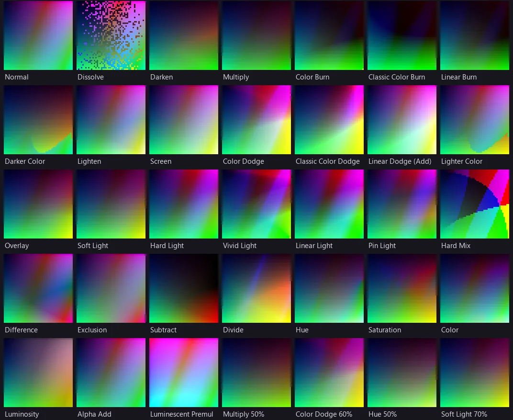Click the 'Luminescent Premul' caption
Screen dimensions: 513x420
(x=181, y=414)
